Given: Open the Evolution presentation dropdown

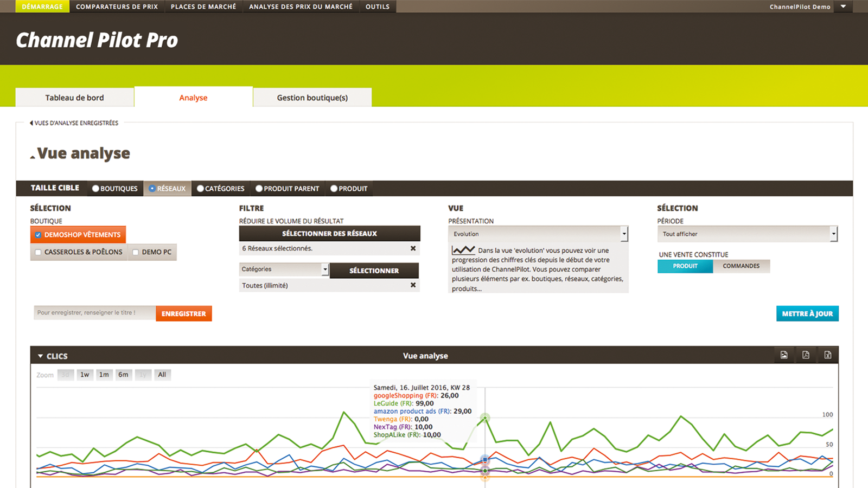Looking at the screenshot, I should coord(538,234).
